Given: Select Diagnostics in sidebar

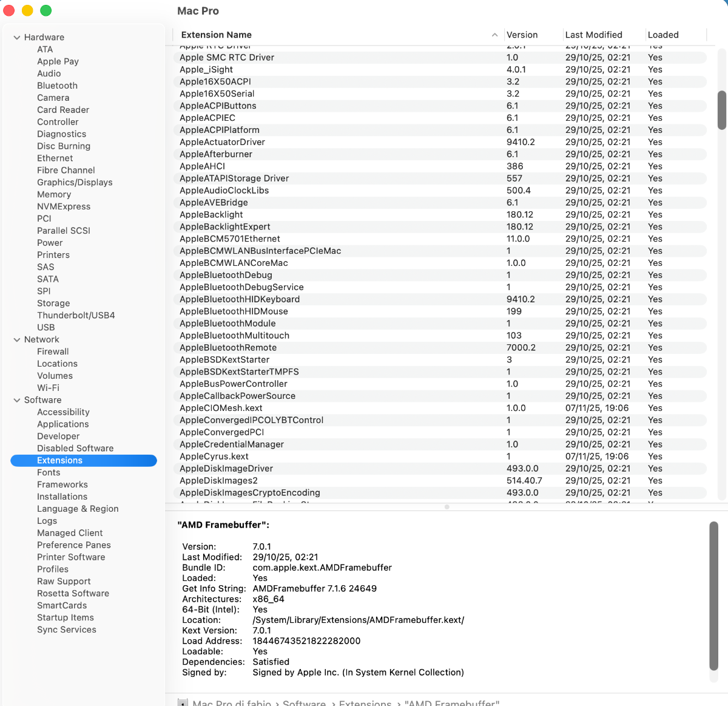Looking at the screenshot, I should coord(61,134).
